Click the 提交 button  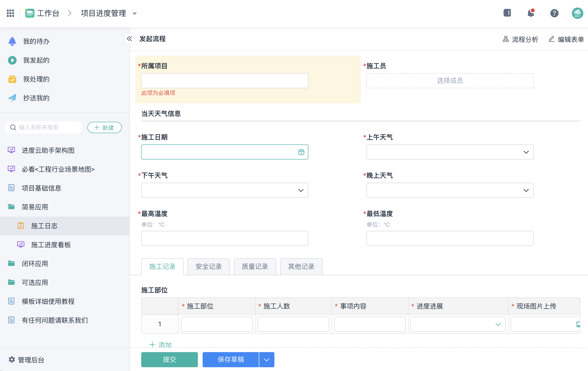tap(170, 359)
